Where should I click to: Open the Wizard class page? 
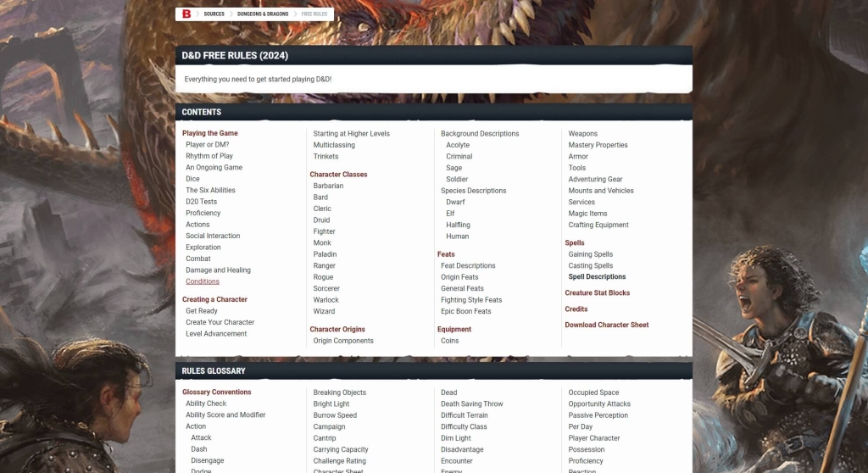pyautogui.click(x=324, y=311)
